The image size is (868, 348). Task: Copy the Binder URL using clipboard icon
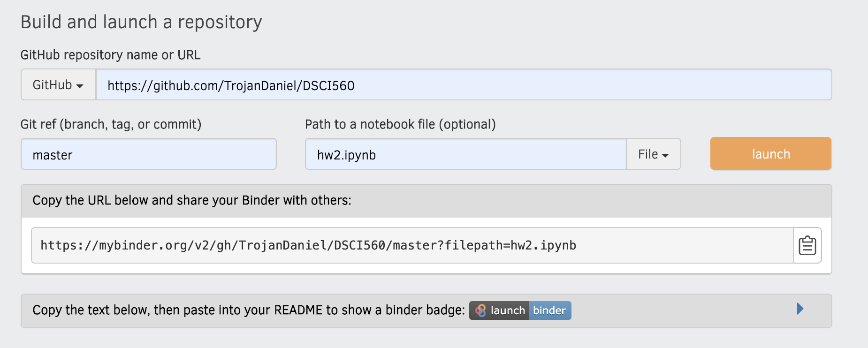pyautogui.click(x=807, y=245)
